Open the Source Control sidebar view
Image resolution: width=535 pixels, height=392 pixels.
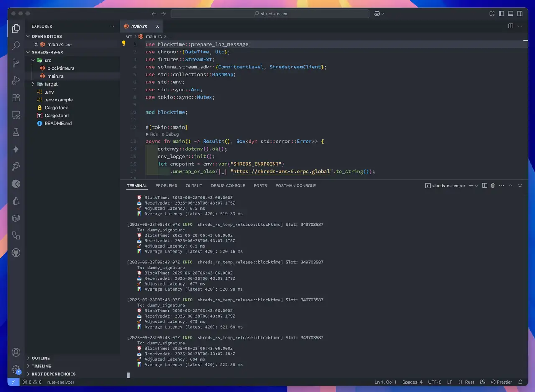(16, 63)
